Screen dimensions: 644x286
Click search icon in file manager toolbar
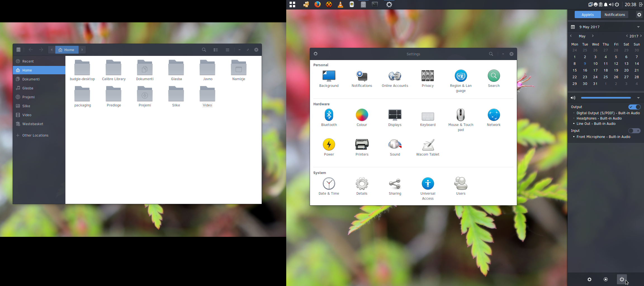(x=204, y=50)
